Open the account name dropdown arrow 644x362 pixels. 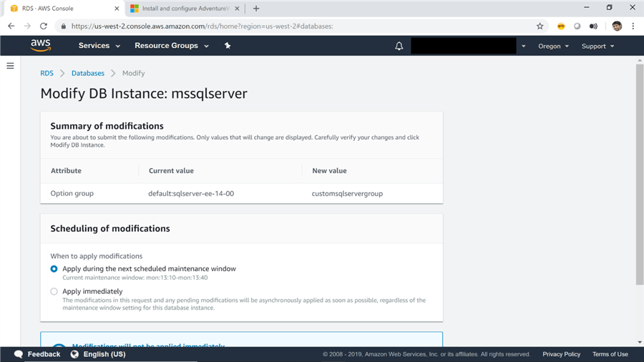tap(523, 46)
